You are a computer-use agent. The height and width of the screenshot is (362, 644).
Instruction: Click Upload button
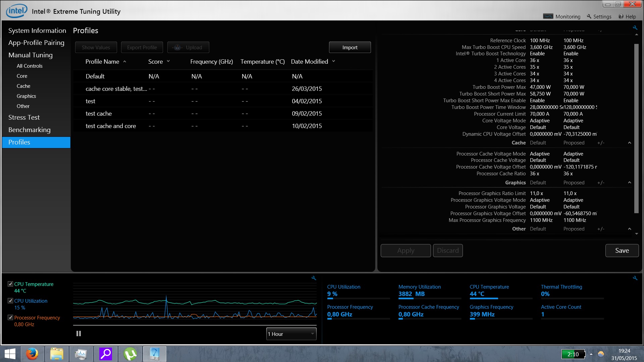pos(188,47)
